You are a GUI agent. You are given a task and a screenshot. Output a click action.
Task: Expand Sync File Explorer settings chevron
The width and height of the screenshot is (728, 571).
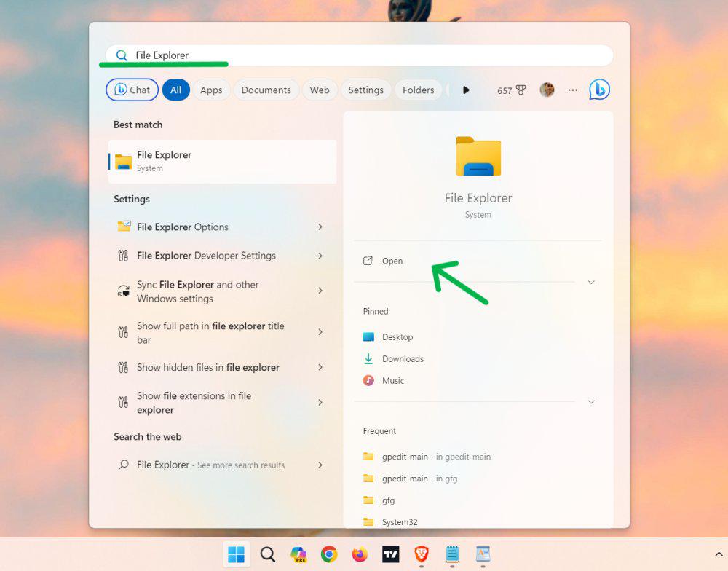(320, 291)
